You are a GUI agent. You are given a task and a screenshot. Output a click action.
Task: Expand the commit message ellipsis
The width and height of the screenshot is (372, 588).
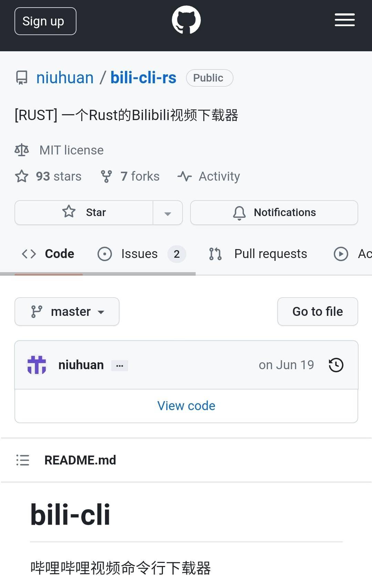pos(120,366)
